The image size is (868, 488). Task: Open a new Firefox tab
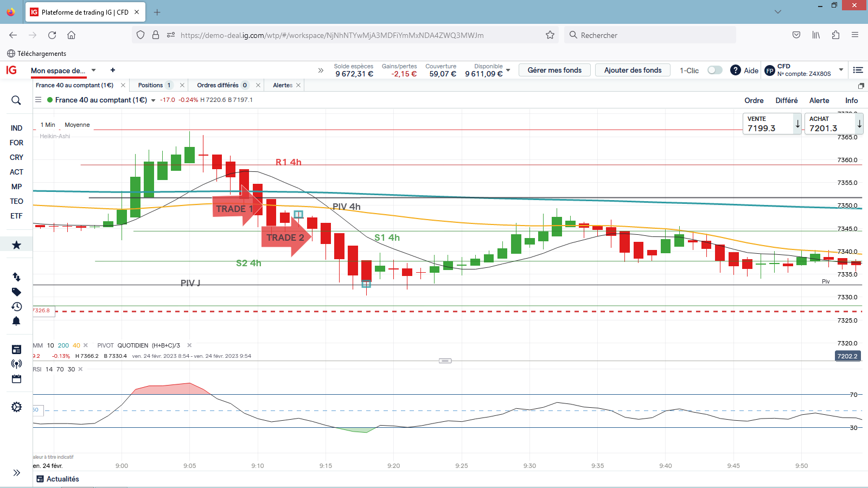coord(157,12)
